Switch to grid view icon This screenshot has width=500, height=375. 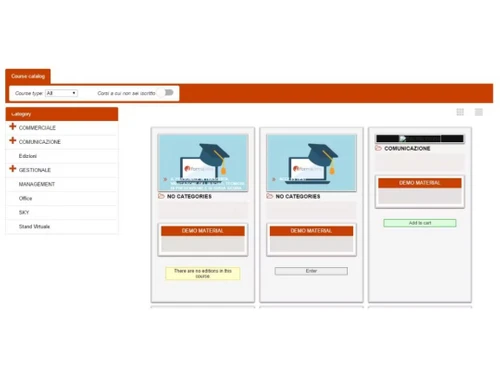pyautogui.click(x=460, y=112)
